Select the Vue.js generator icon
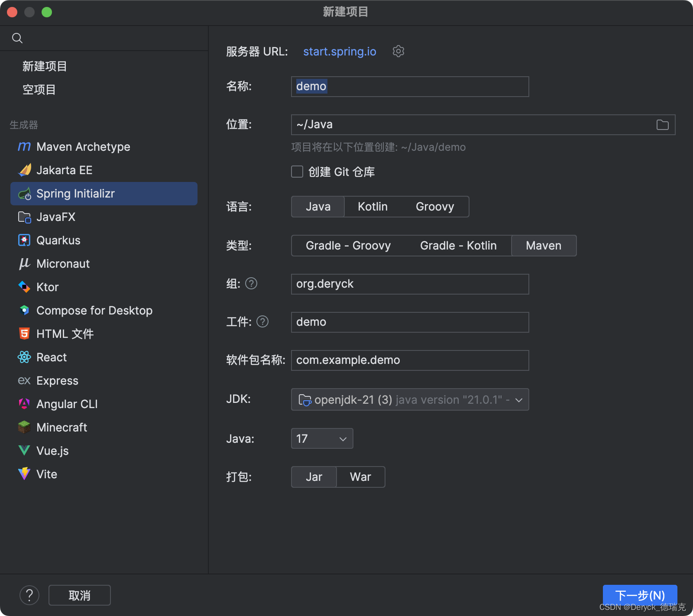Image resolution: width=693 pixels, height=616 pixels. pos(24,451)
